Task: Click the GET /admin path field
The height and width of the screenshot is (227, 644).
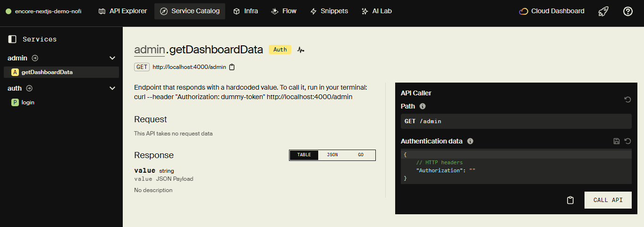Action: pyautogui.click(x=516, y=121)
